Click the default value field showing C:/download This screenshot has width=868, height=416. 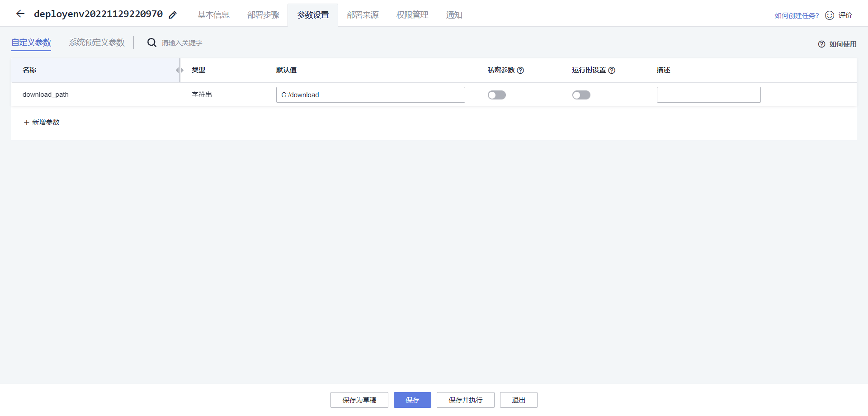point(370,95)
